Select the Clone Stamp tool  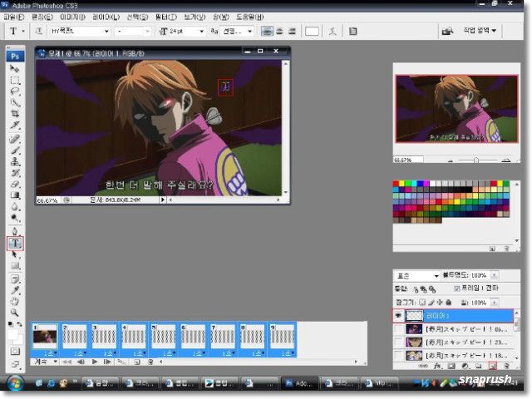click(15, 161)
